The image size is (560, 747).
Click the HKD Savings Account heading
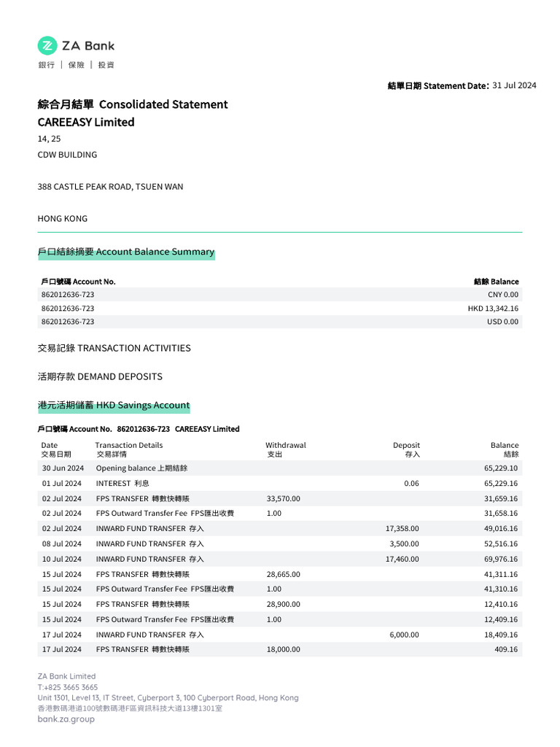coord(114,406)
